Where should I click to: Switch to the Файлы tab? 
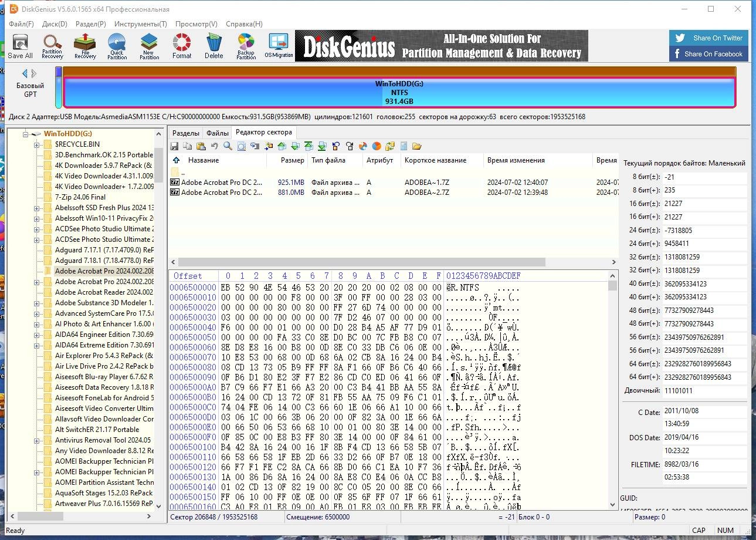coord(217,133)
